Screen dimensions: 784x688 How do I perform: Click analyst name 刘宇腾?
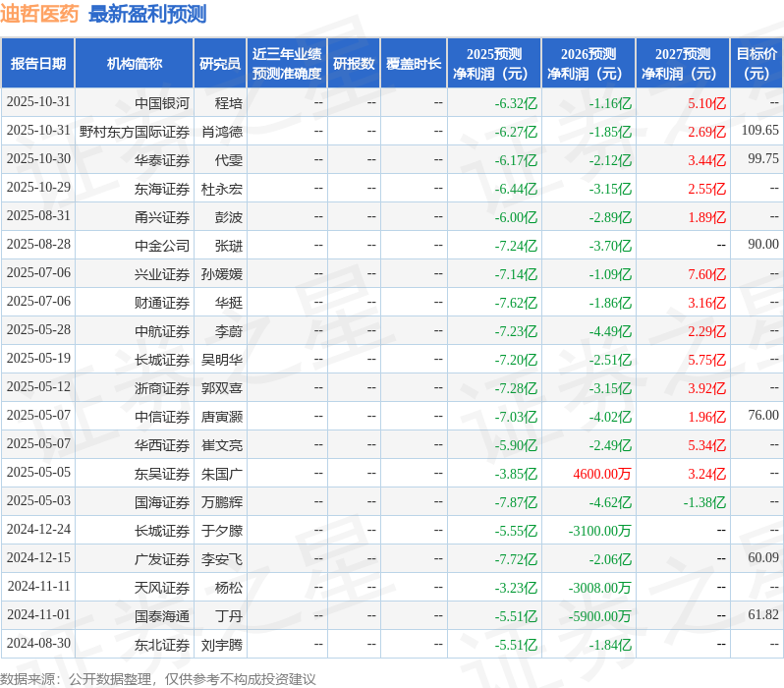pos(222,646)
